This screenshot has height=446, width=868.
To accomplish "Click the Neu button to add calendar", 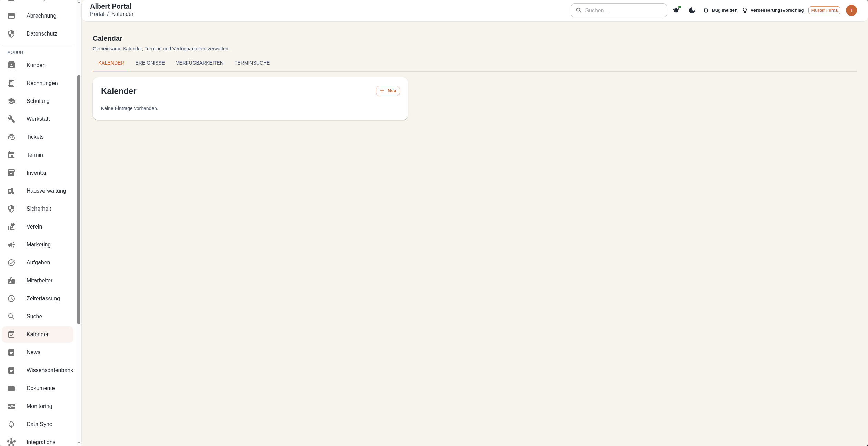I will (x=388, y=91).
